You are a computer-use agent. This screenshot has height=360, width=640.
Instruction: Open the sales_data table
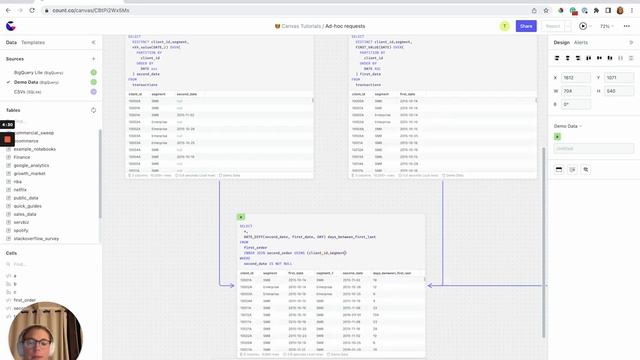(x=25, y=214)
